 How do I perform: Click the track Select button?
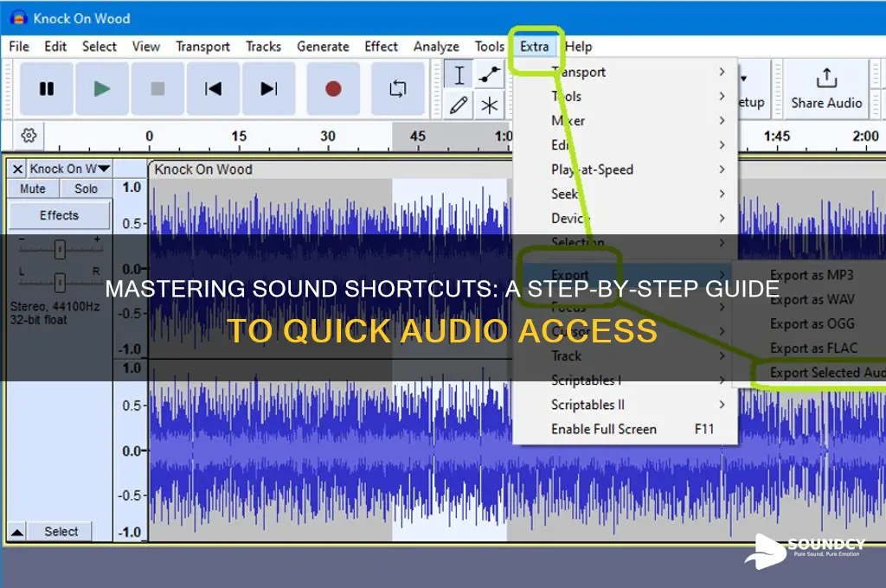pos(61,532)
